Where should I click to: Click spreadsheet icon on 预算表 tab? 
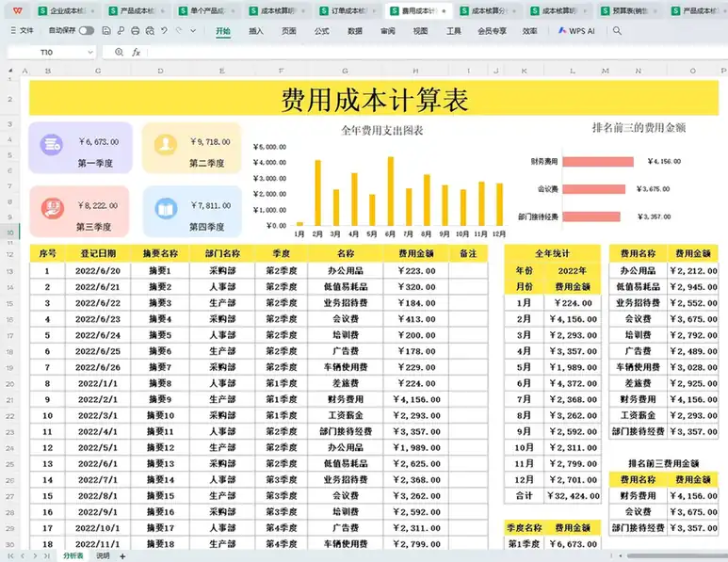pyautogui.click(x=605, y=10)
